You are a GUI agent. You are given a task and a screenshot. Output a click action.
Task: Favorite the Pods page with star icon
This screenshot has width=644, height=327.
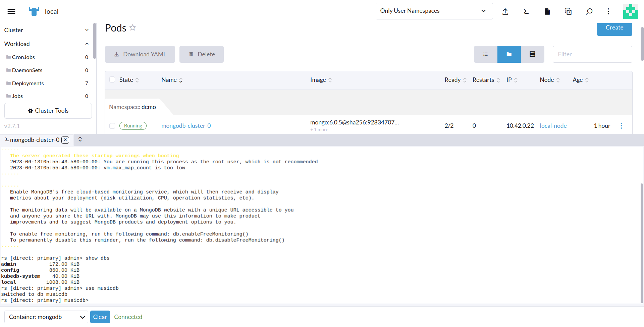click(133, 28)
